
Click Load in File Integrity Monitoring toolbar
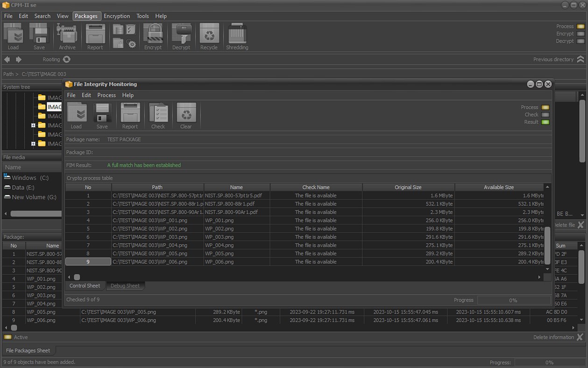[x=77, y=116]
